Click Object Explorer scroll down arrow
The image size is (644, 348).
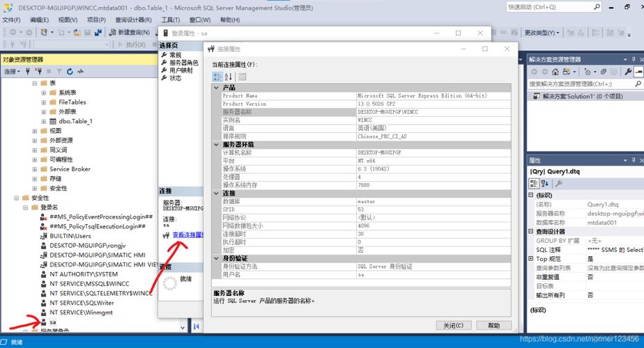[x=183, y=328]
